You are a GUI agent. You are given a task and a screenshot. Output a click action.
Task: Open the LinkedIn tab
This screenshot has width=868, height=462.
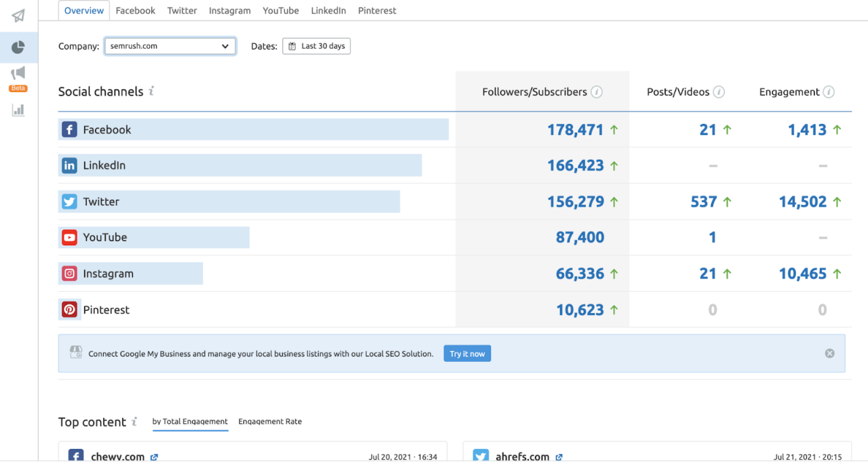(x=328, y=11)
